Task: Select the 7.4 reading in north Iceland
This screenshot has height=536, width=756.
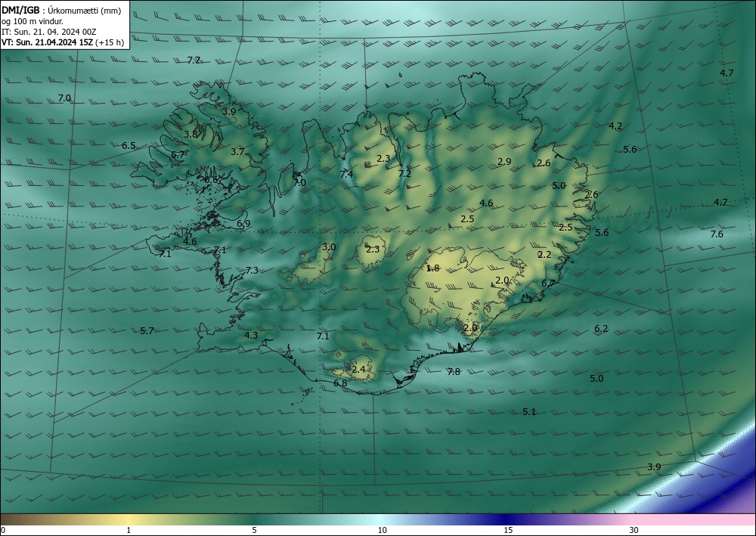Action: (347, 174)
